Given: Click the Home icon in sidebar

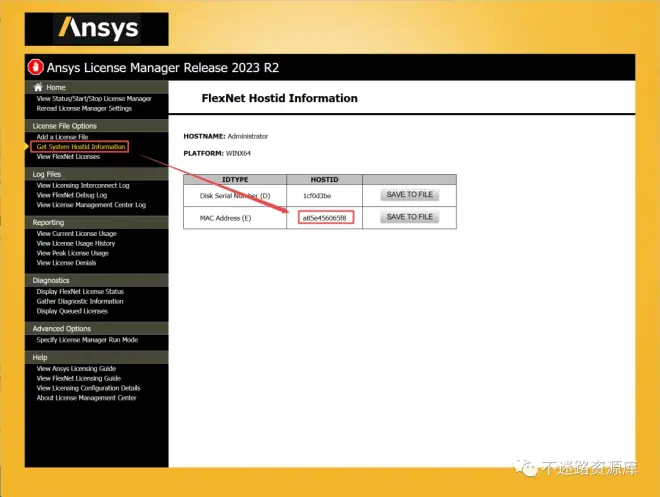Looking at the screenshot, I should pyautogui.click(x=38, y=88).
